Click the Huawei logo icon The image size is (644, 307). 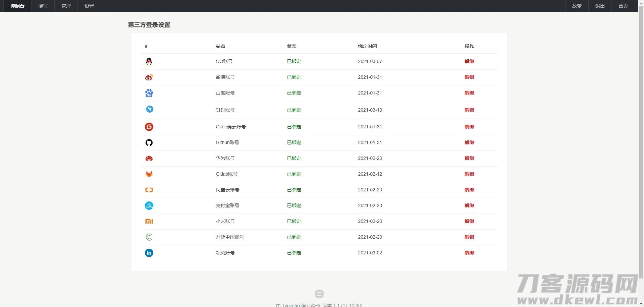coord(149,158)
